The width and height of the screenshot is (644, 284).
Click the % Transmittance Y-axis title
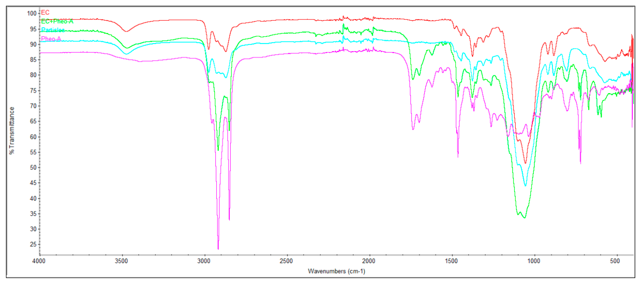[12, 131]
